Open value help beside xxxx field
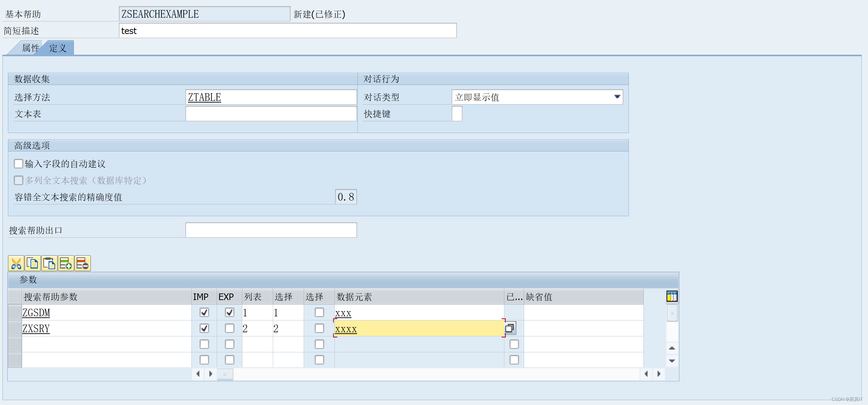 (510, 328)
